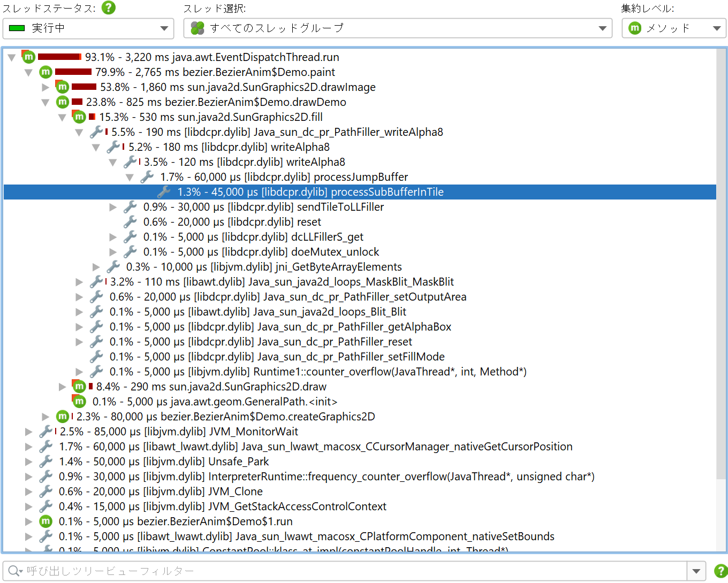Click wrench icon of sendTileToLLFiller row
728x583 pixels.
130,206
